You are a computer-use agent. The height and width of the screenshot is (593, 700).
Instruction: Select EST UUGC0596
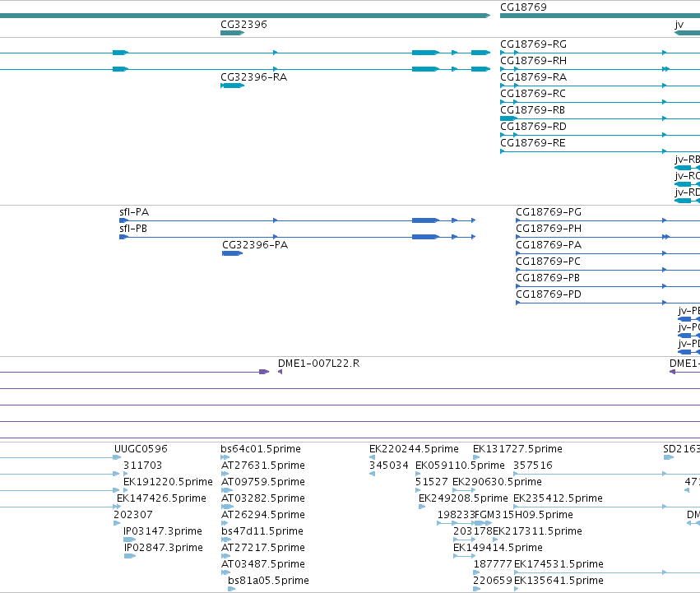tap(141, 449)
